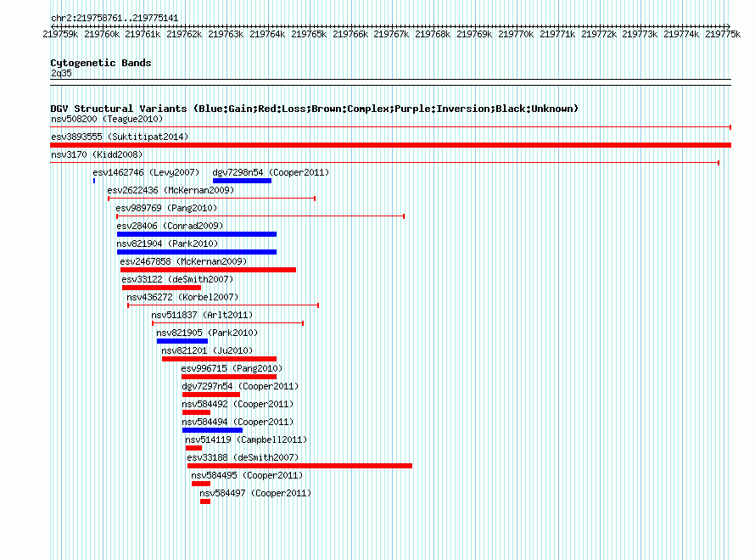Image resolution: width=755 pixels, height=560 pixels.
Task: Click the thin red esv989769 span line
Action: point(260,216)
